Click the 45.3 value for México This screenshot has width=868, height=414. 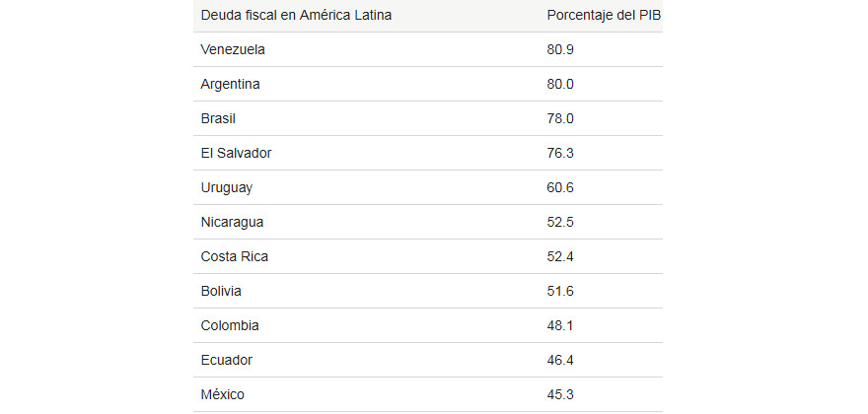pyautogui.click(x=560, y=394)
